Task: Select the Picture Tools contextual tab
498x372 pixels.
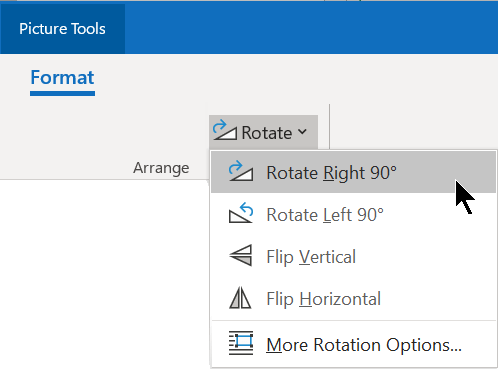Action: coord(62,29)
